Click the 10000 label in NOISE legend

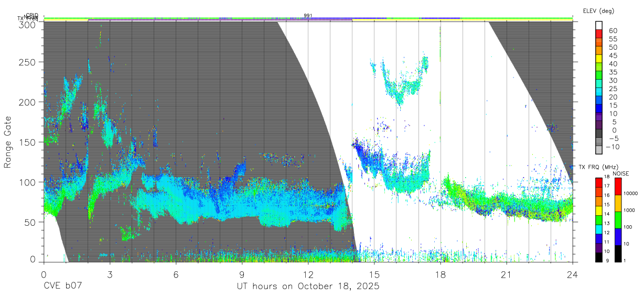tap(630, 193)
